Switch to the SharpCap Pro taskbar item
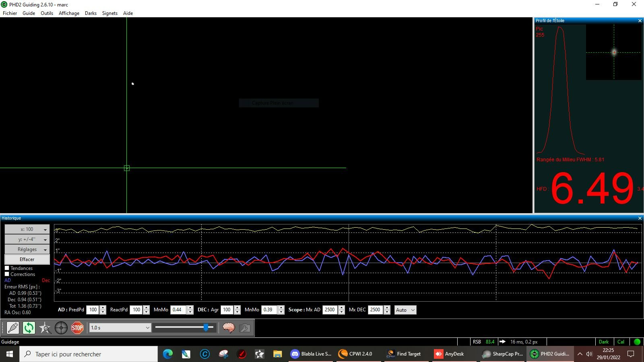This screenshot has width=644, height=362. [502, 354]
